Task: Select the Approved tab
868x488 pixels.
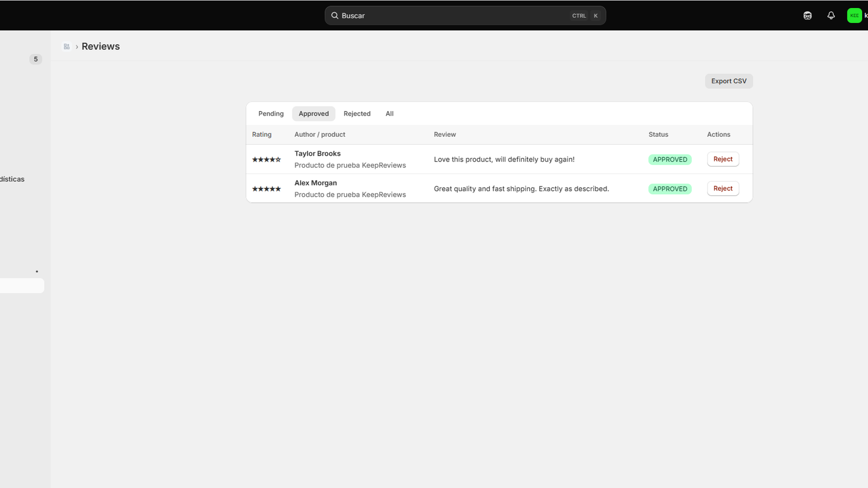Action: [x=314, y=114]
